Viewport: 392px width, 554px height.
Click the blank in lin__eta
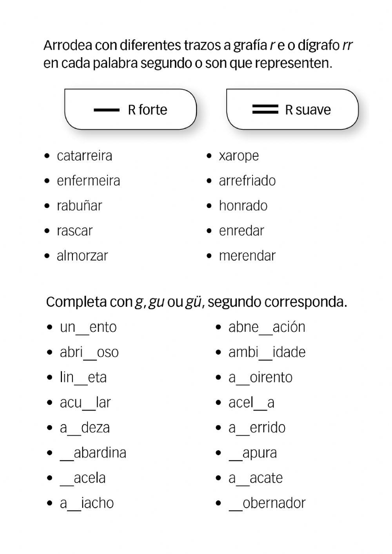click(81, 378)
